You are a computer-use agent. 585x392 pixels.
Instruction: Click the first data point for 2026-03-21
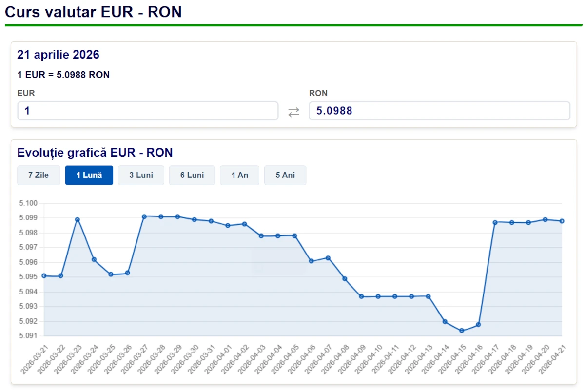click(44, 275)
